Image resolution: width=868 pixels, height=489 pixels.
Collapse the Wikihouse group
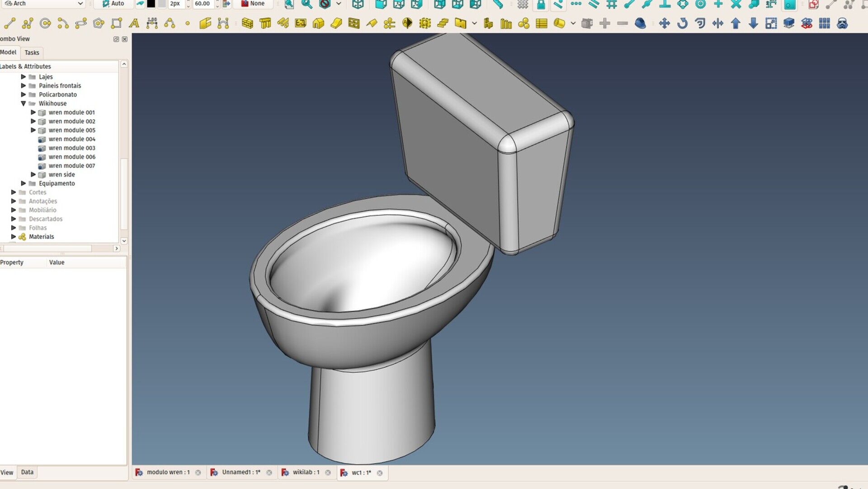[24, 104]
